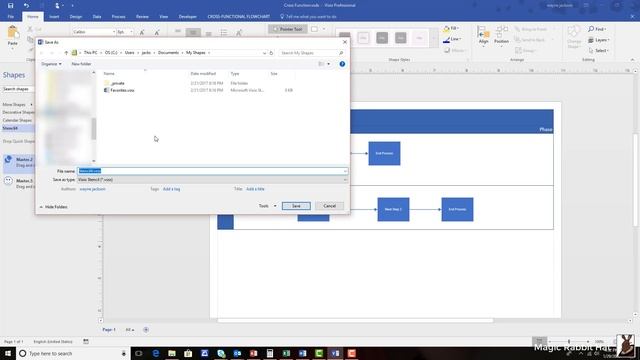Switch to the Review ribbon tab
Viewport: 640px width, 360px height.
[142, 17]
